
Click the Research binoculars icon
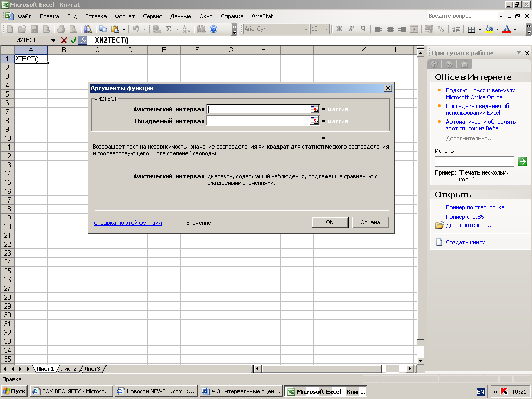88,29
